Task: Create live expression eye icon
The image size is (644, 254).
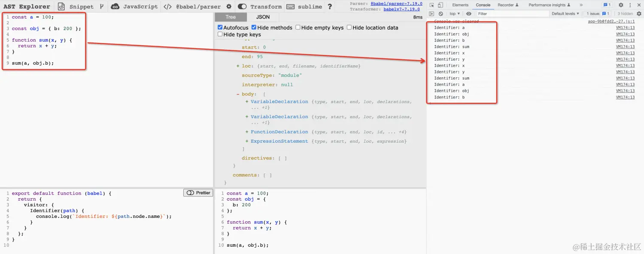Action: tap(468, 14)
